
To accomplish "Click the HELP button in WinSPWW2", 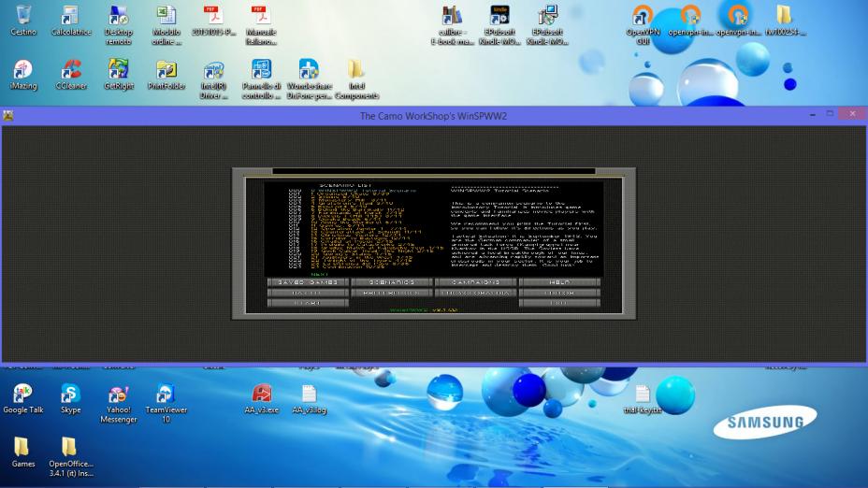I will tap(558, 281).
